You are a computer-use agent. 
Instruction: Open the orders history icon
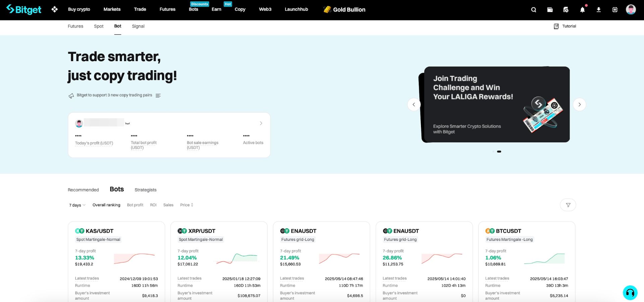pos(566,10)
